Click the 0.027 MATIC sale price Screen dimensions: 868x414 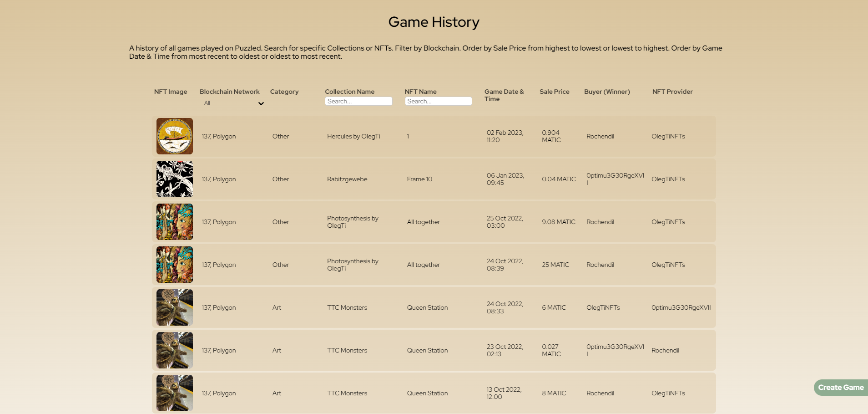pos(551,350)
